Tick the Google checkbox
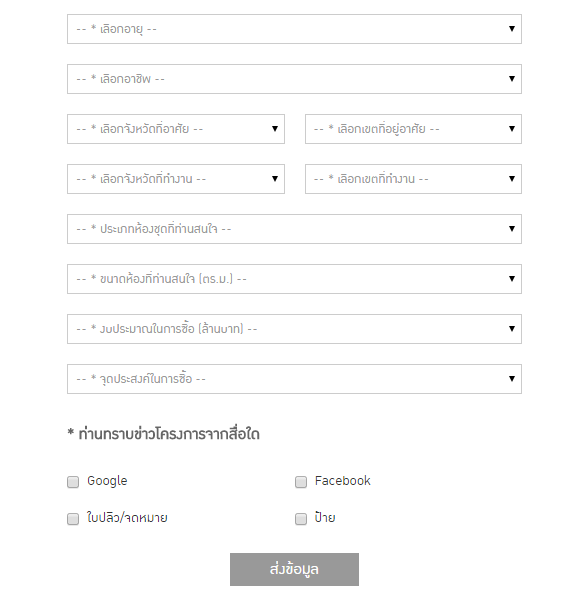 point(73,482)
